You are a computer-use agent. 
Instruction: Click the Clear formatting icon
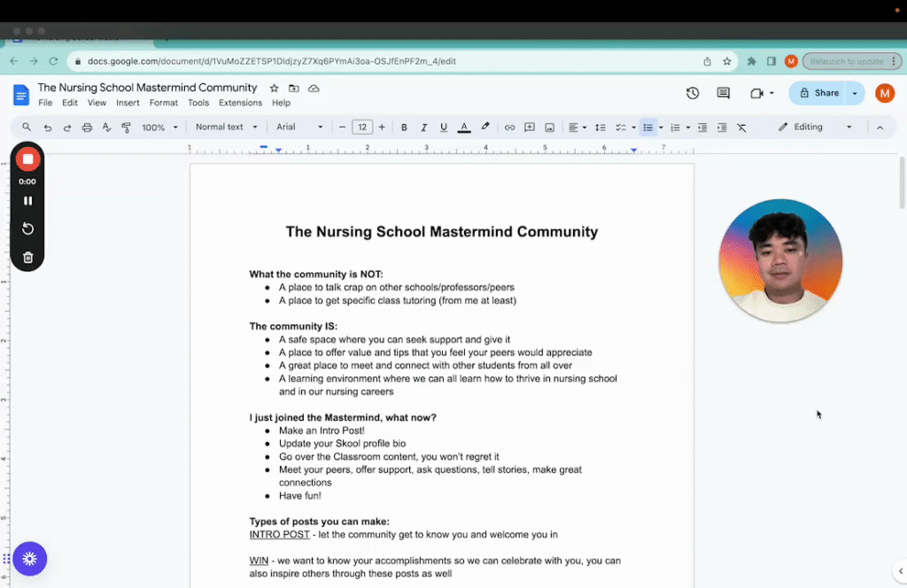click(741, 128)
